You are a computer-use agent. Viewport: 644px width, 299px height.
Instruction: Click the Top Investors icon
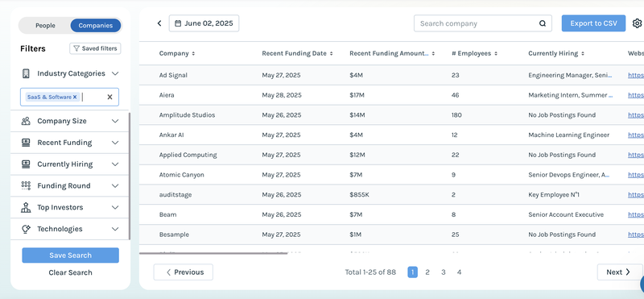[x=26, y=207]
